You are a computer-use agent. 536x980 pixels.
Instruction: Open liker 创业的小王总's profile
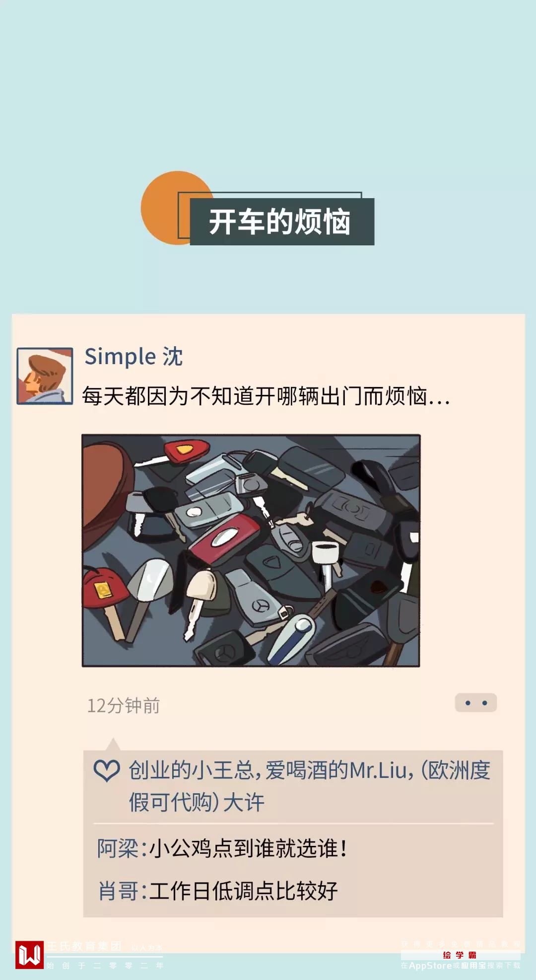tap(192, 770)
